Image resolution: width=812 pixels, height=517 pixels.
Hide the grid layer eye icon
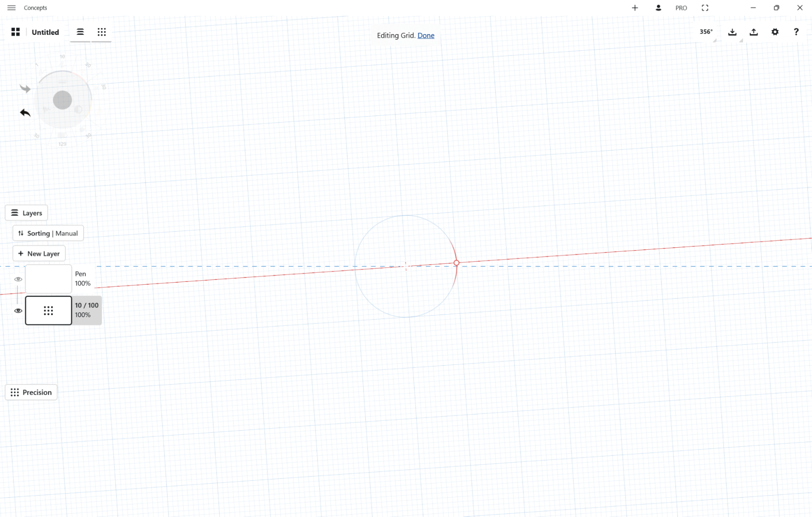point(18,311)
